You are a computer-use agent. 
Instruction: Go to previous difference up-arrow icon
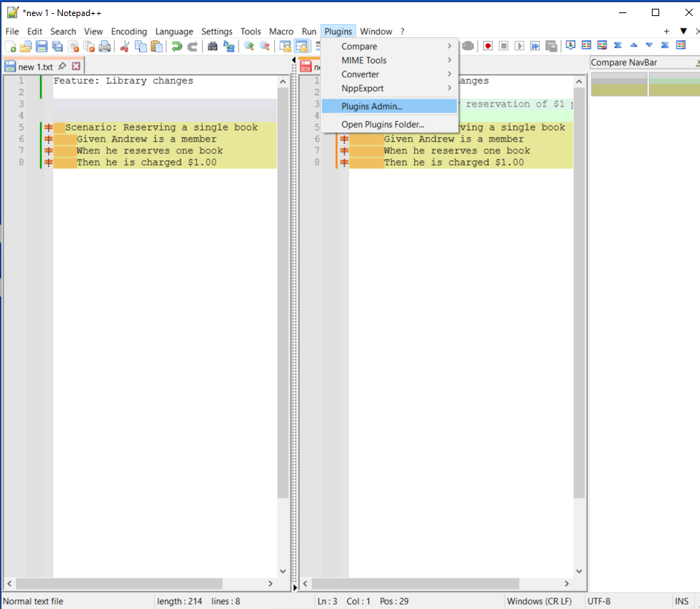[x=634, y=45]
